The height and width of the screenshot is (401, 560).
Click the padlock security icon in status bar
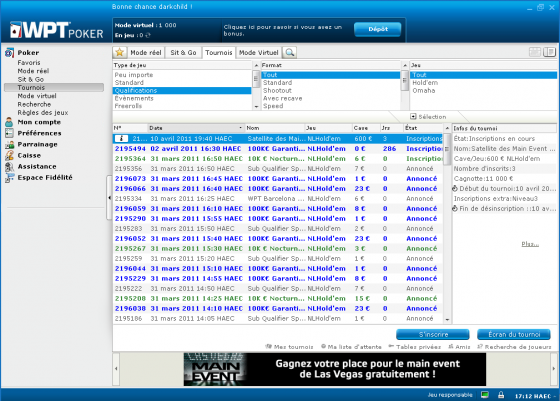(x=501, y=395)
